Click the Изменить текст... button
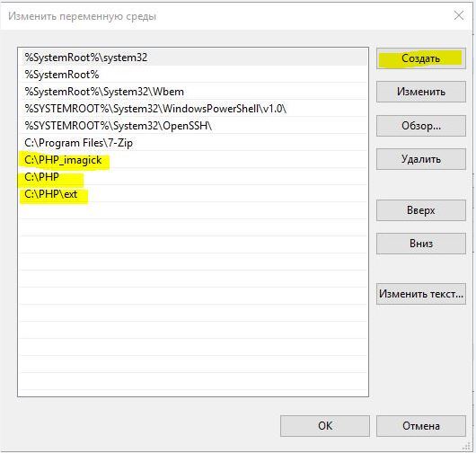Screen dimensions: 476x453 pyautogui.click(x=420, y=294)
